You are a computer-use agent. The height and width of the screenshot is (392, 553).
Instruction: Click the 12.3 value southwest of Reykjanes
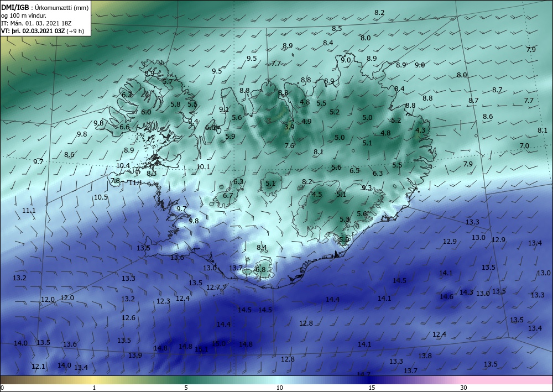(163, 301)
